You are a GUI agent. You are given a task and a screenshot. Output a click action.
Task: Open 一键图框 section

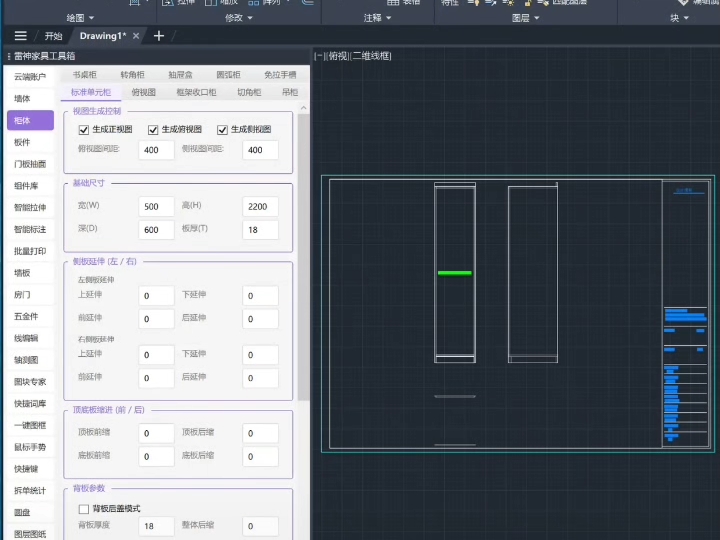point(30,425)
